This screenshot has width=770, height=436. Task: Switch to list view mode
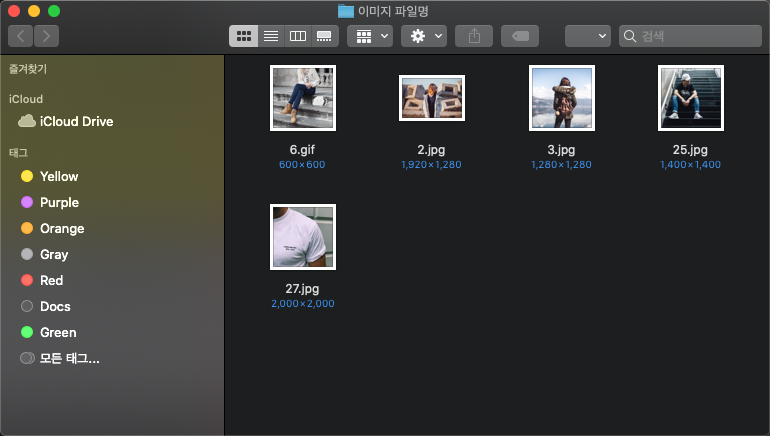270,36
